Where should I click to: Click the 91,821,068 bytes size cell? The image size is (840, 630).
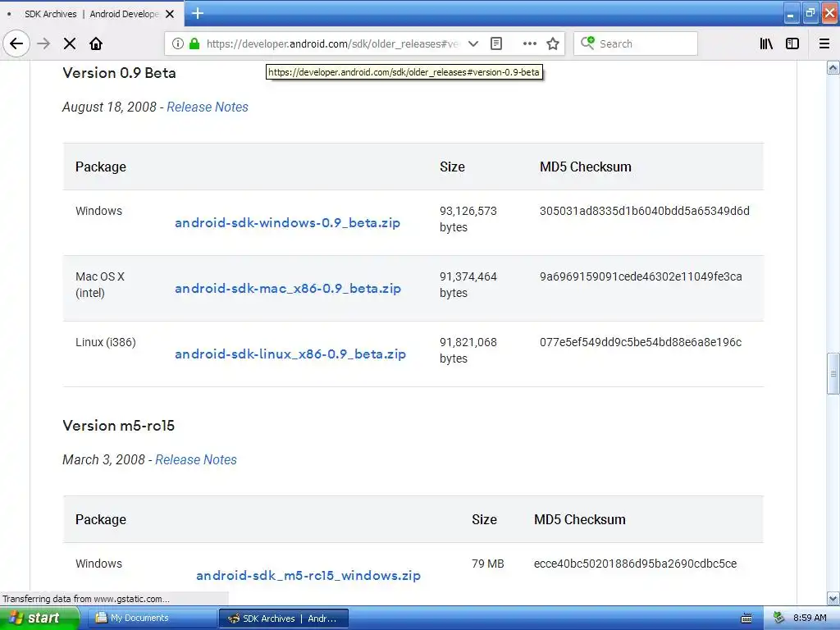(x=468, y=350)
